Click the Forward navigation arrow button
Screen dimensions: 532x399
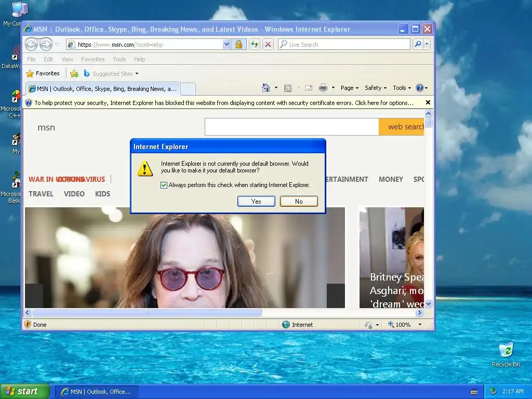[x=46, y=44]
